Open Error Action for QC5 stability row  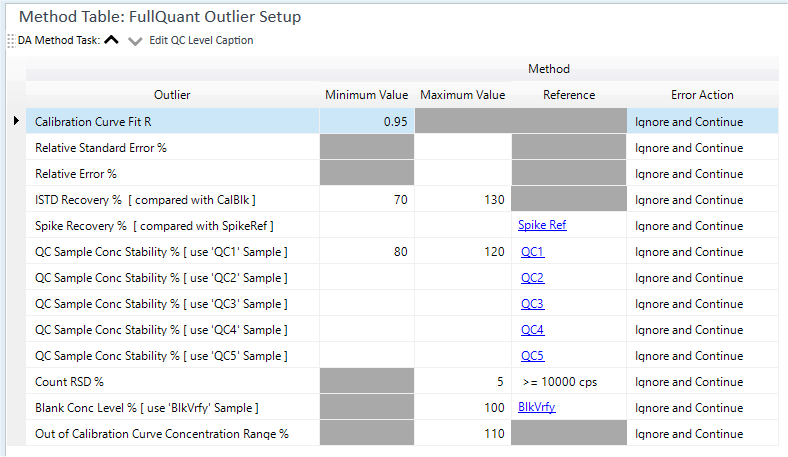click(x=703, y=355)
